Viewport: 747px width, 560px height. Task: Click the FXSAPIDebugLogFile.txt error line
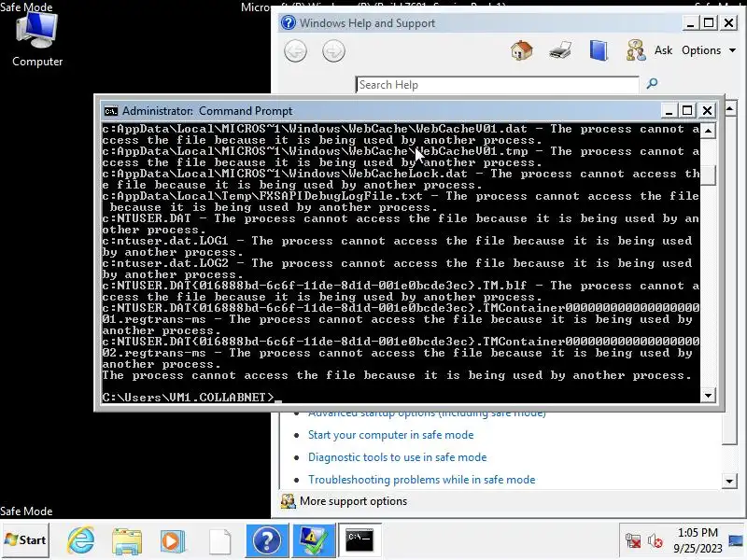[401, 202]
